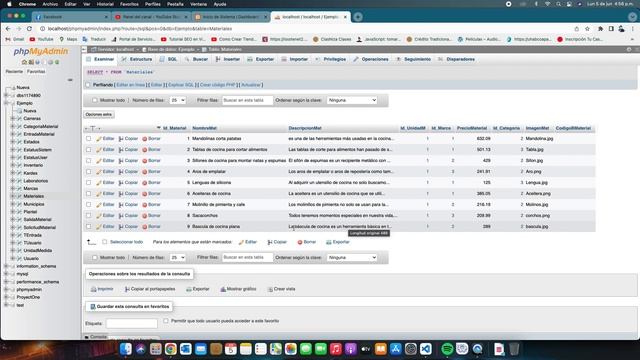The height and width of the screenshot is (360, 640).
Task: Expand the Materiales table tree node
Action: (x=12, y=196)
